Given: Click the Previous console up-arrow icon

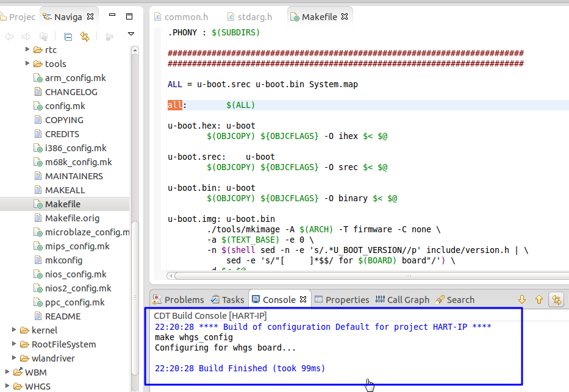Looking at the screenshot, I should [539, 299].
